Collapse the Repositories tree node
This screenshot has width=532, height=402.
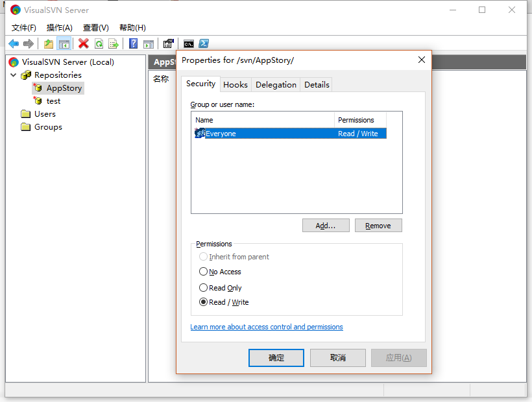tap(14, 75)
